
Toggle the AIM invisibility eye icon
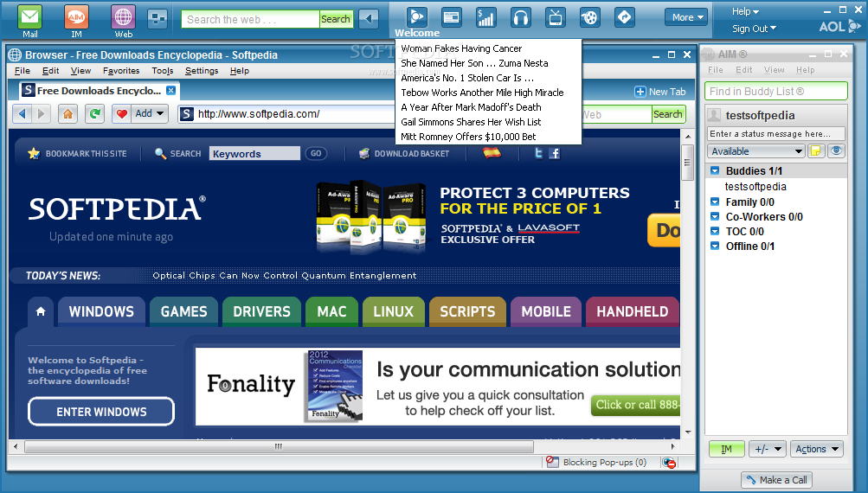point(836,151)
